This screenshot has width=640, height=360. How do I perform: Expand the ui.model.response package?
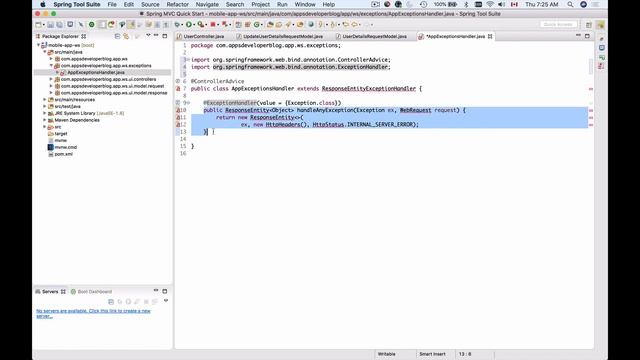pyautogui.click(x=51, y=93)
